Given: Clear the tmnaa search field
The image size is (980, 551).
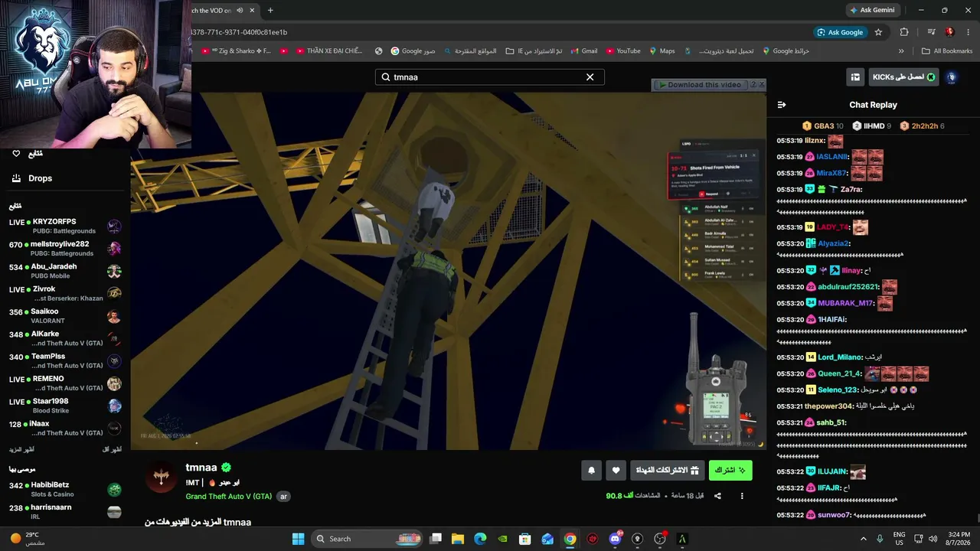Looking at the screenshot, I should click(590, 77).
